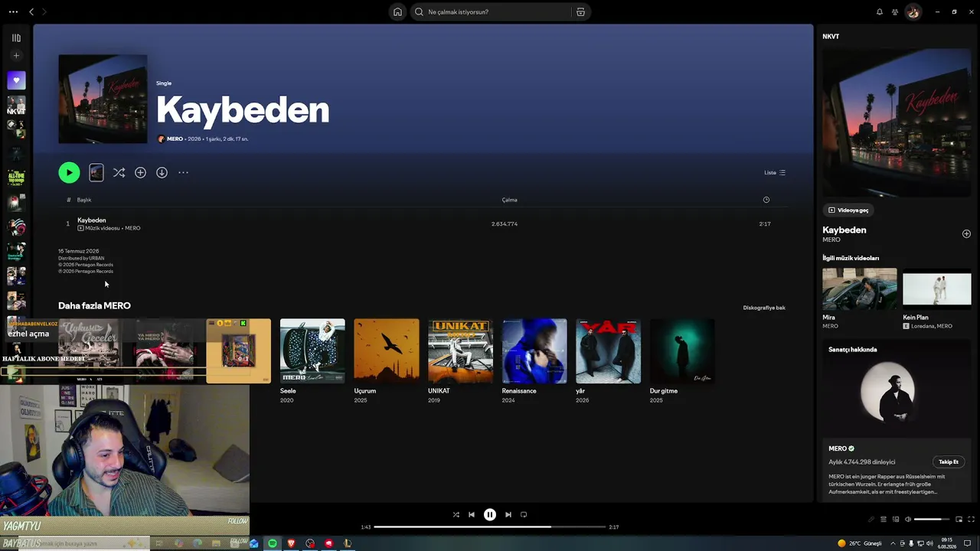Enter full screen mode icon
This screenshot has width=980, height=551.
[972, 520]
